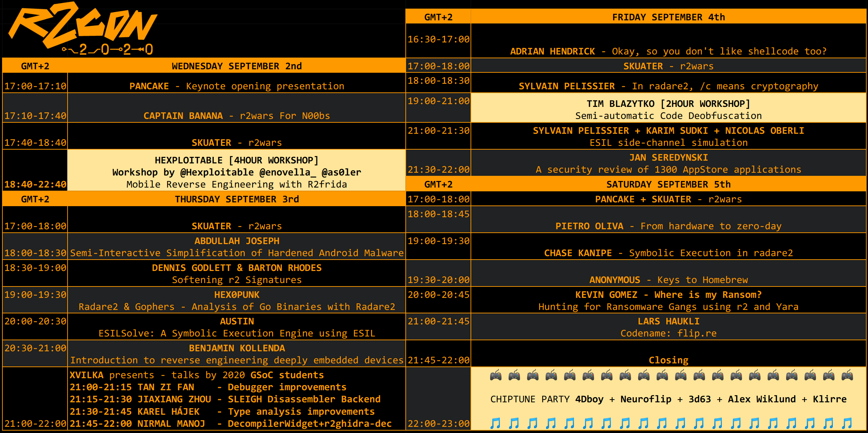
Task: Open the Lars Haukli flip.re talk
Action: pyautogui.click(x=668, y=327)
